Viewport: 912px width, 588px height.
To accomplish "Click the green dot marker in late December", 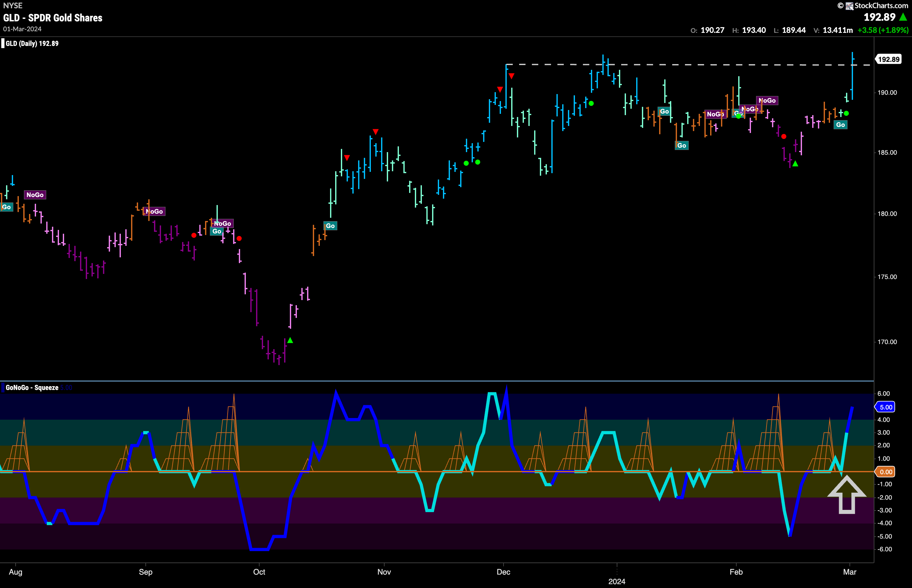I will (591, 103).
